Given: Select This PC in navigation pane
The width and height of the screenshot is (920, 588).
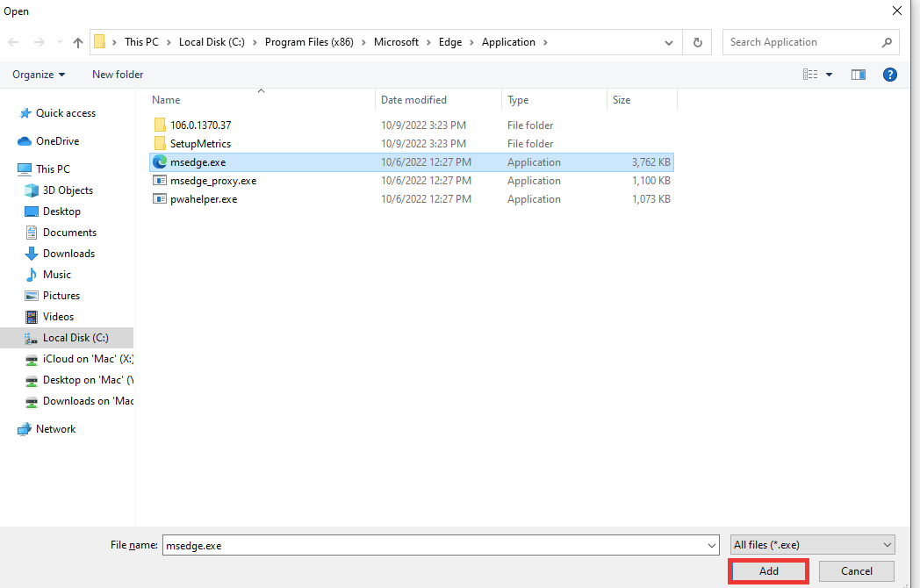Looking at the screenshot, I should (x=53, y=169).
